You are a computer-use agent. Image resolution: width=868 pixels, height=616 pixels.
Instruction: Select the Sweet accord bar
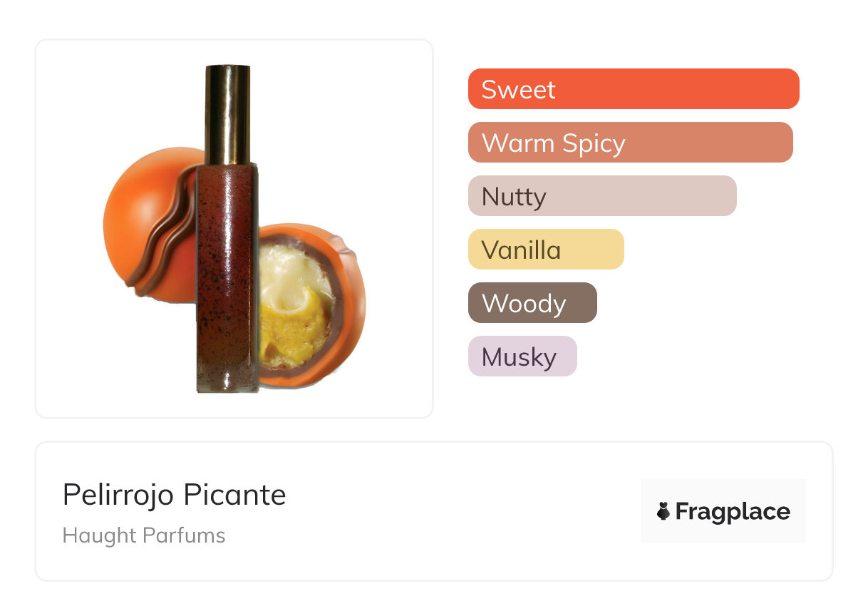(633, 89)
